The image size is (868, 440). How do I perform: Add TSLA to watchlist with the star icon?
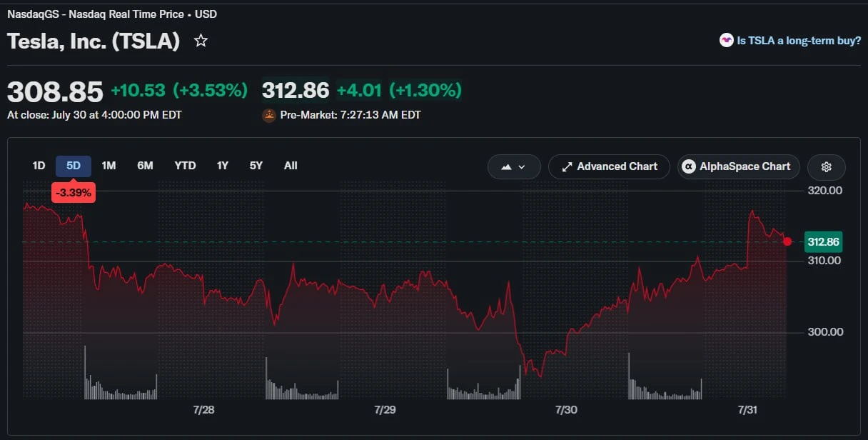point(201,41)
